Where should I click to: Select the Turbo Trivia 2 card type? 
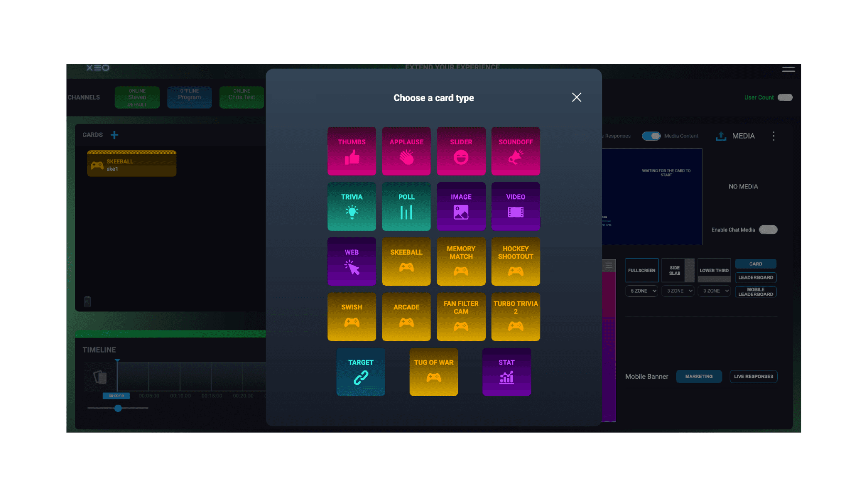515,317
